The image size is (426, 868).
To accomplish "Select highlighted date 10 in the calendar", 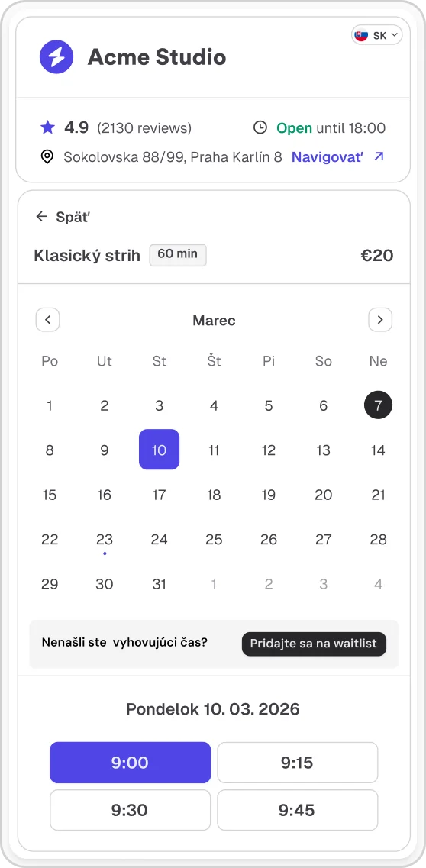I will 159,450.
